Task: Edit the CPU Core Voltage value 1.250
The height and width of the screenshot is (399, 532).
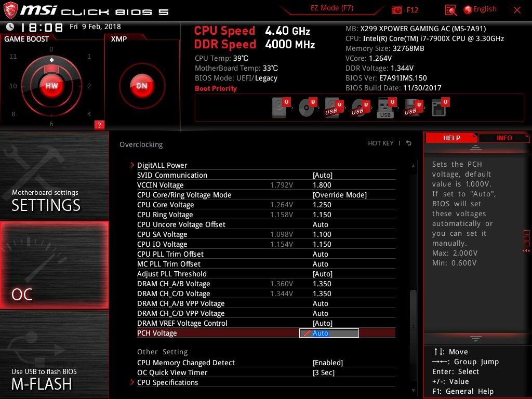Action: tap(322, 205)
